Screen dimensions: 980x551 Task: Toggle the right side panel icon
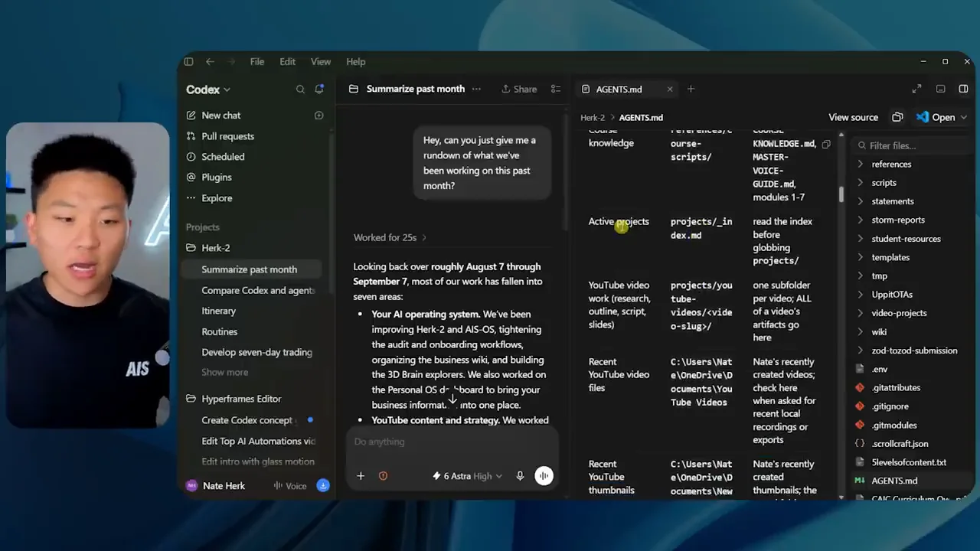coord(963,90)
